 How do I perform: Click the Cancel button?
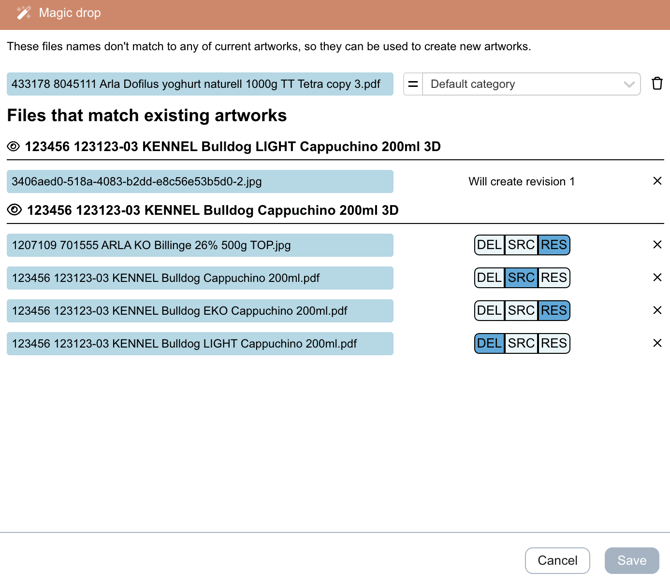click(557, 560)
